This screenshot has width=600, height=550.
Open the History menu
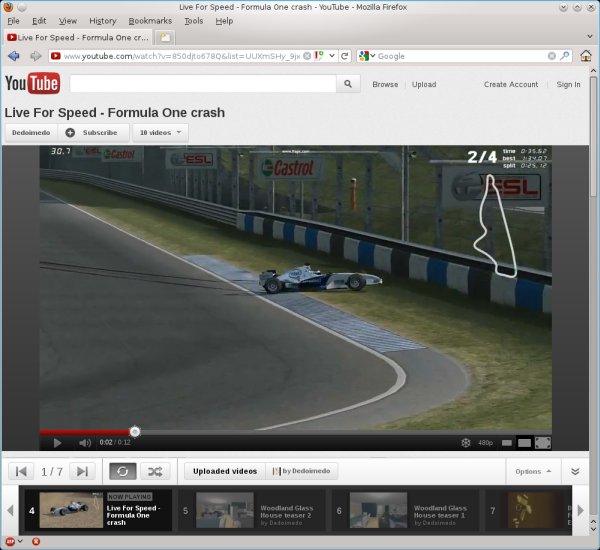[x=102, y=20]
